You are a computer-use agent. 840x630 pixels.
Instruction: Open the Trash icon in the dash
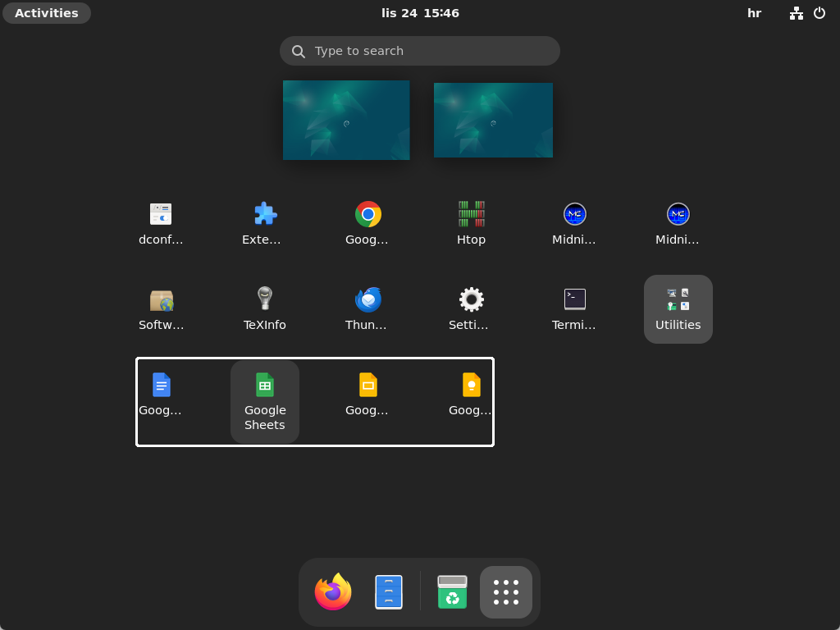[453, 592]
